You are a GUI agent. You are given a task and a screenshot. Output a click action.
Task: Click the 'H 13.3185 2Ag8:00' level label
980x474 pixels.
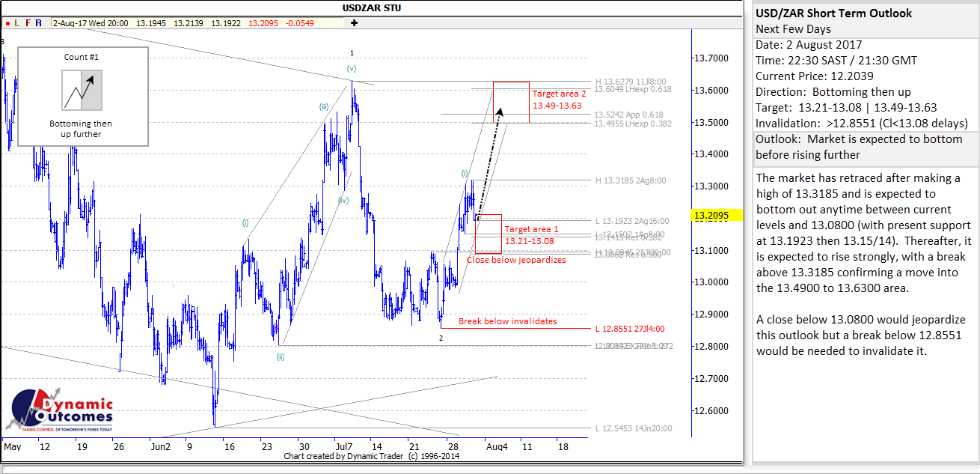tap(631, 180)
